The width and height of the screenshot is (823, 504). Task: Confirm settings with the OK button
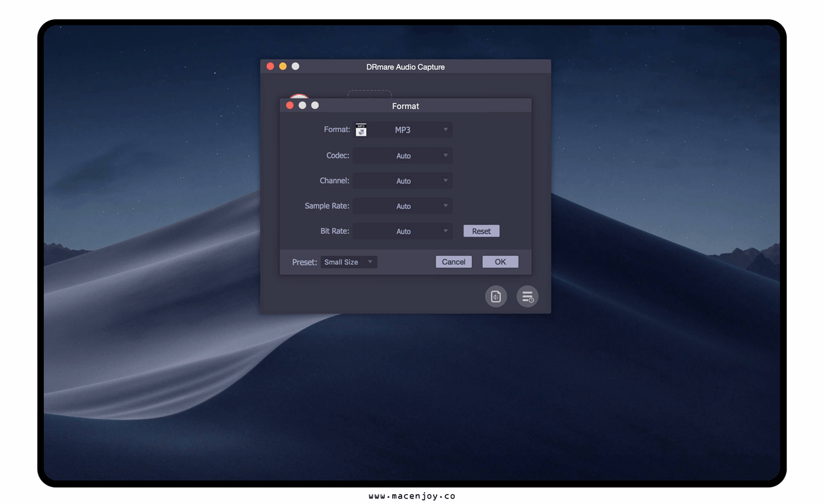pyautogui.click(x=500, y=262)
